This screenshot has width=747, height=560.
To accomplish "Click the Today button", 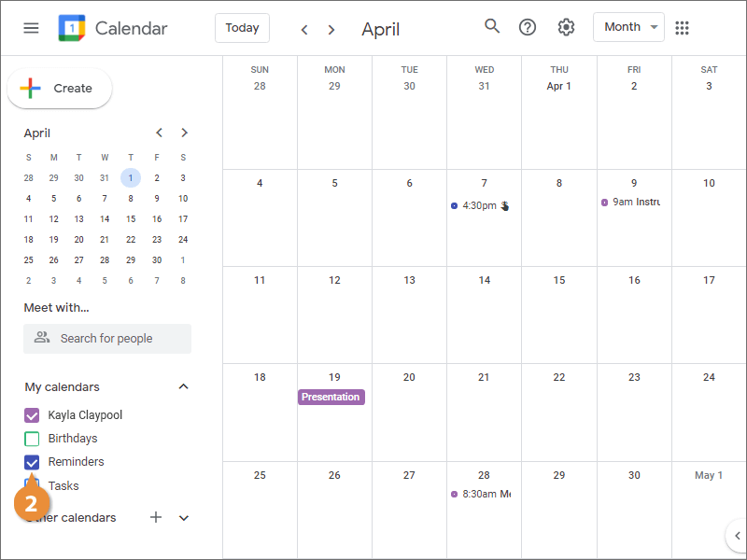I will click(242, 28).
